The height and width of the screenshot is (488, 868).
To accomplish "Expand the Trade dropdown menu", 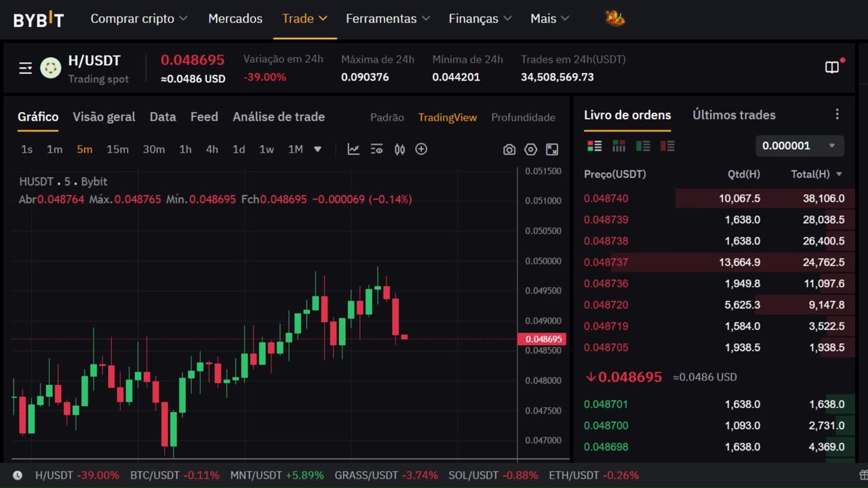I will pyautogui.click(x=304, y=19).
